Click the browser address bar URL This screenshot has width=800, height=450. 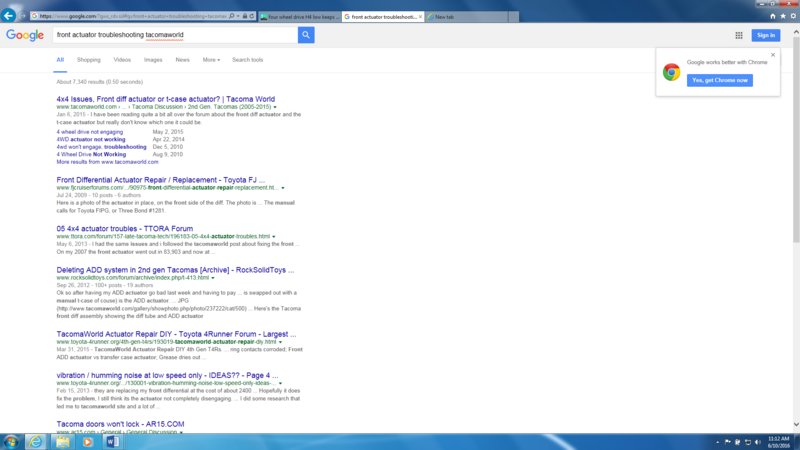pos(133,16)
